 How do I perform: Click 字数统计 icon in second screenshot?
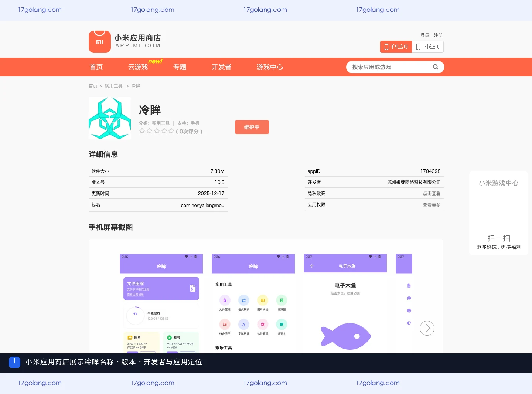click(243, 324)
